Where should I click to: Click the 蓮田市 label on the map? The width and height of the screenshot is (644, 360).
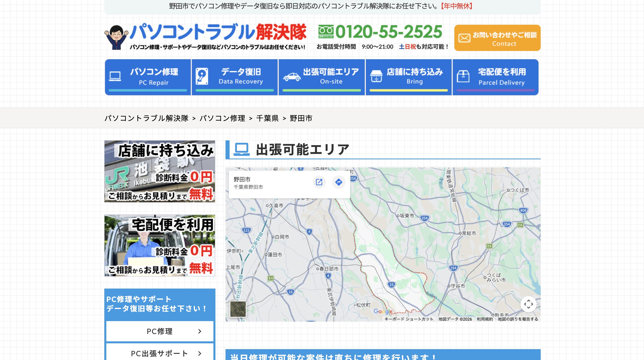point(275,255)
